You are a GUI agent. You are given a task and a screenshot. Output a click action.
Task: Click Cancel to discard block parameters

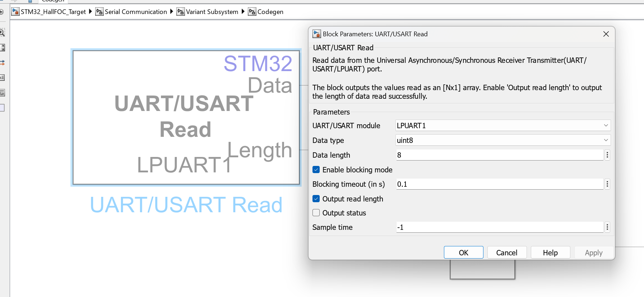(x=506, y=252)
